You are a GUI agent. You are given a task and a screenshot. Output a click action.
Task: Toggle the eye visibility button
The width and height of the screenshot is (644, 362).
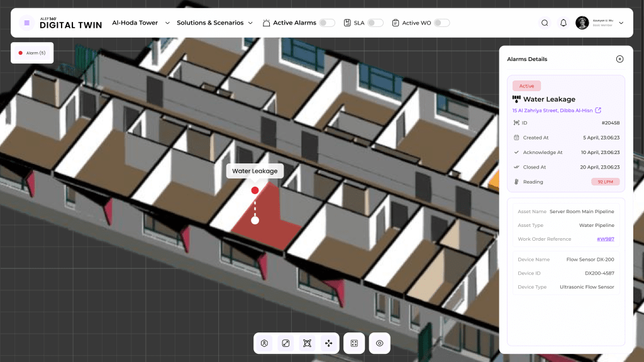tap(379, 343)
